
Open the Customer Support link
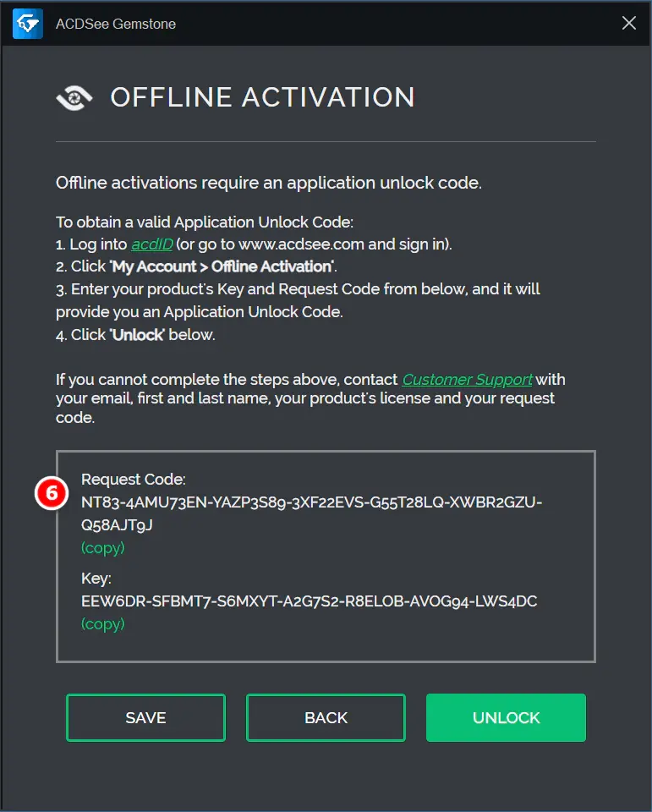[x=467, y=379]
